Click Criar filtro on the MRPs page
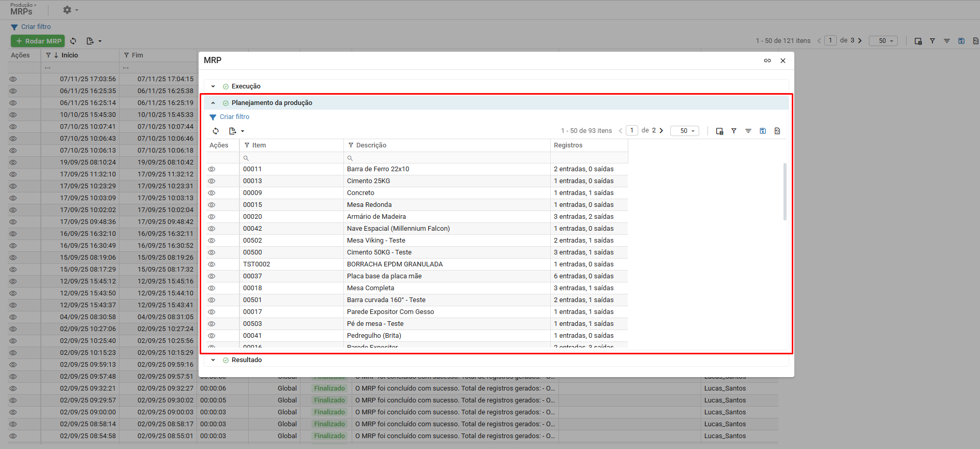The height and width of the screenshot is (449, 980). pyautogui.click(x=31, y=27)
